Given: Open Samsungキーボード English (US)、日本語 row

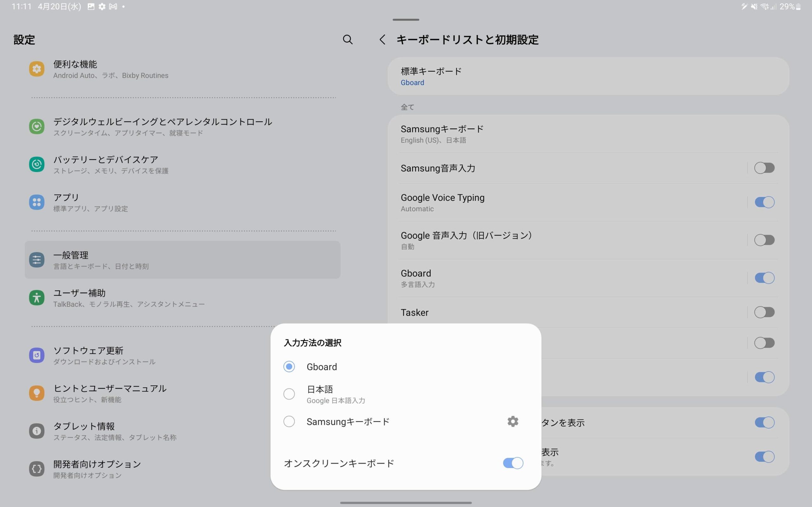Looking at the screenshot, I should click(x=588, y=134).
